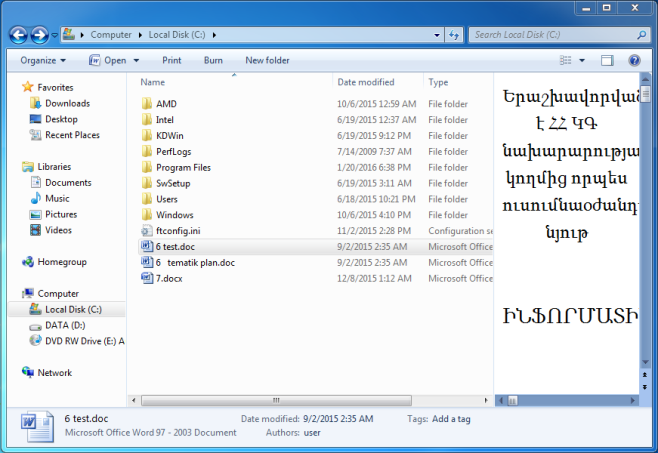The width and height of the screenshot is (658, 453).
Task: Select the 7.docx file icon
Action: pyautogui.click(x=147, y=279)
